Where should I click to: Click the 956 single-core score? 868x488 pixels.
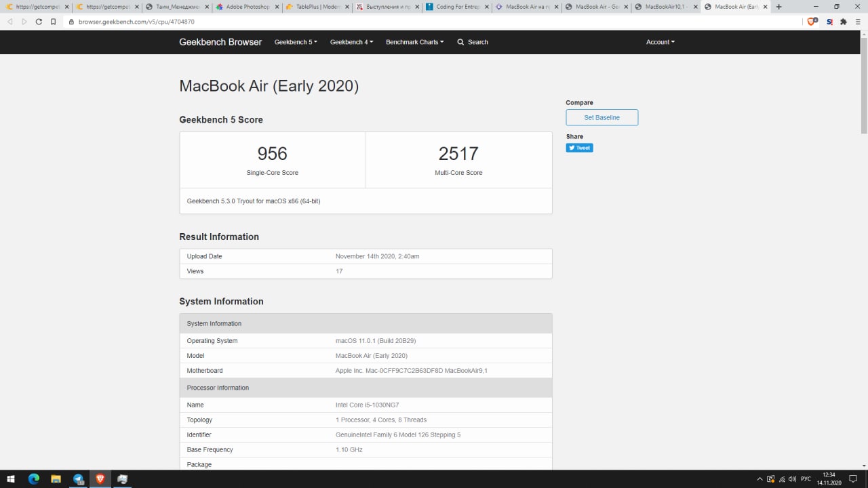[273, 154]
